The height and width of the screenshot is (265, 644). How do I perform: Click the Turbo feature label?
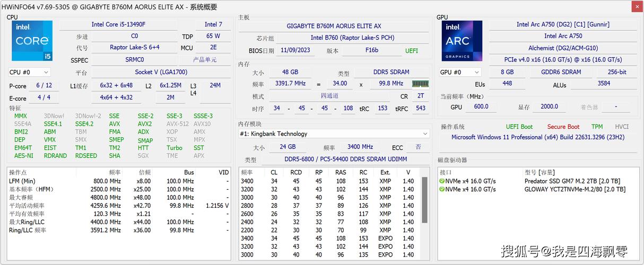pos(175,148)
